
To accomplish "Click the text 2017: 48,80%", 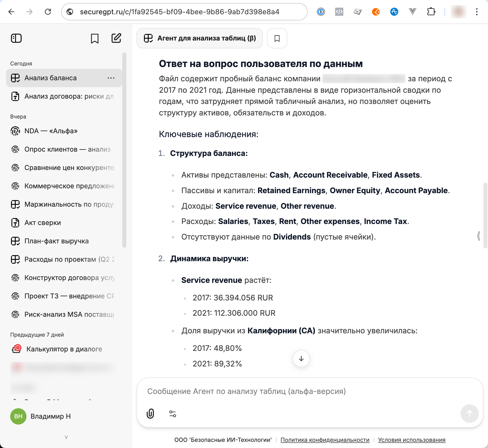I will pyautogui.click(x=217, y=348).
